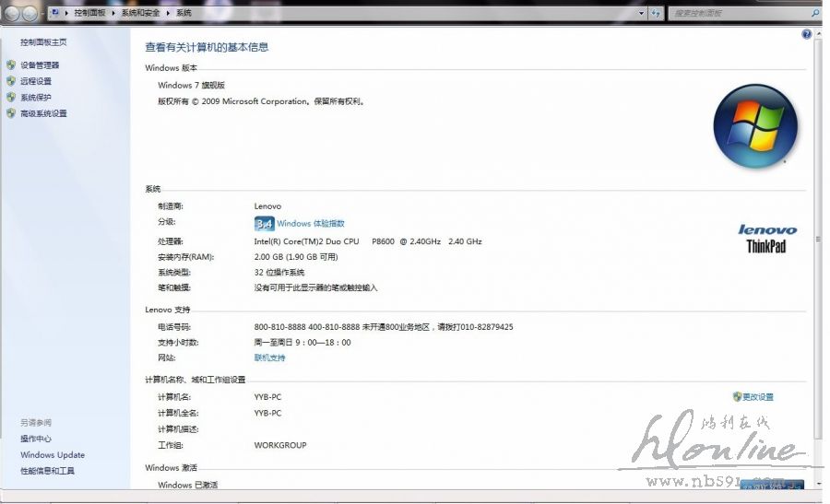The image size is (830, 504).
Task: Click the shield icon beside 高级系统设置
Action: [11, 113]
